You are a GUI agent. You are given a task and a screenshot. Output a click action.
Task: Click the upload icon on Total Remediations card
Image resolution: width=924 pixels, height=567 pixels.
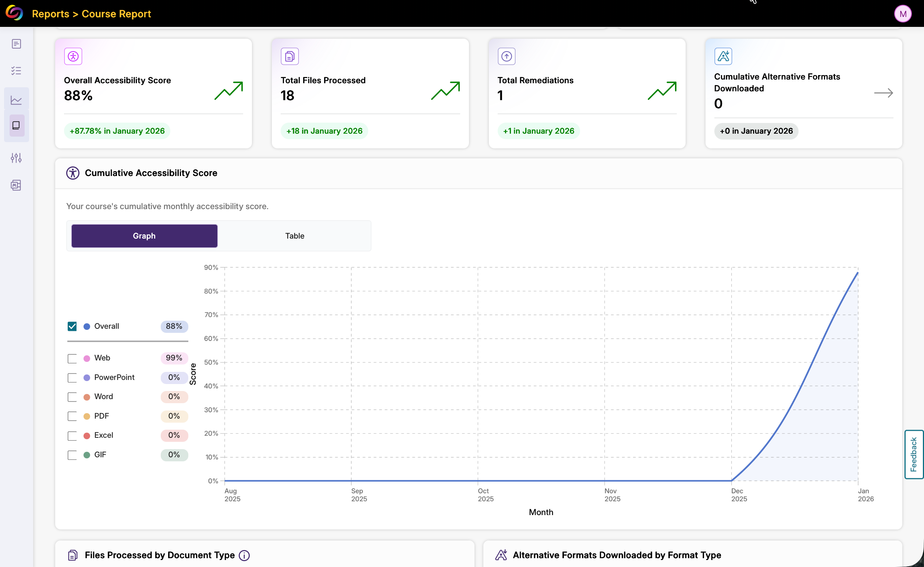tap(506, 56)
